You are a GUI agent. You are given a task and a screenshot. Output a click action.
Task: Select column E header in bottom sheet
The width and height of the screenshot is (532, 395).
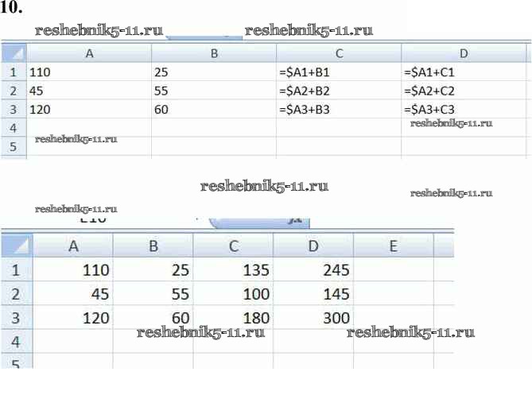pyautogui.click(x=393, y=246)
